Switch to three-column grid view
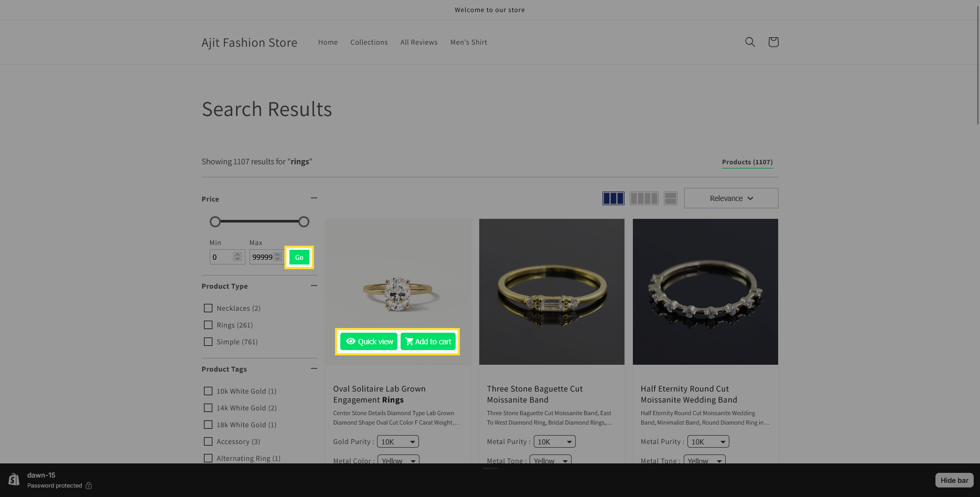Screen dimensions: 980x497 [x=613, y=198]
